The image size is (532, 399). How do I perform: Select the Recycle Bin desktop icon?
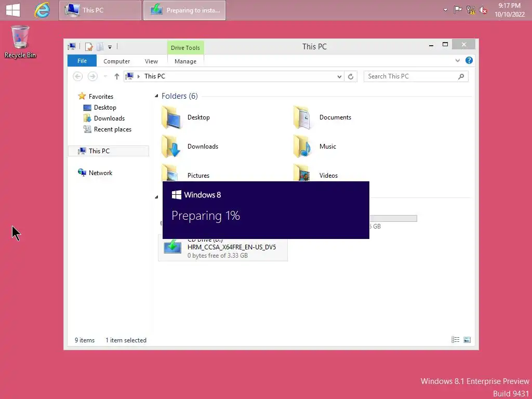coord(20,42)
